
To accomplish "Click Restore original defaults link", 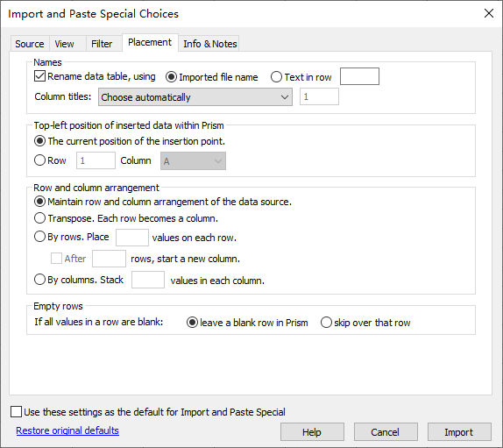I will point(67,430).
